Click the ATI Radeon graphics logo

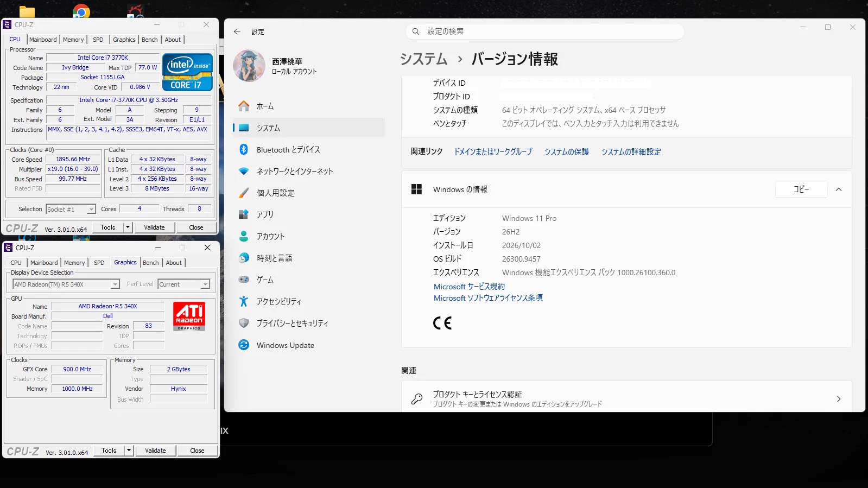[x=189, y=316]
